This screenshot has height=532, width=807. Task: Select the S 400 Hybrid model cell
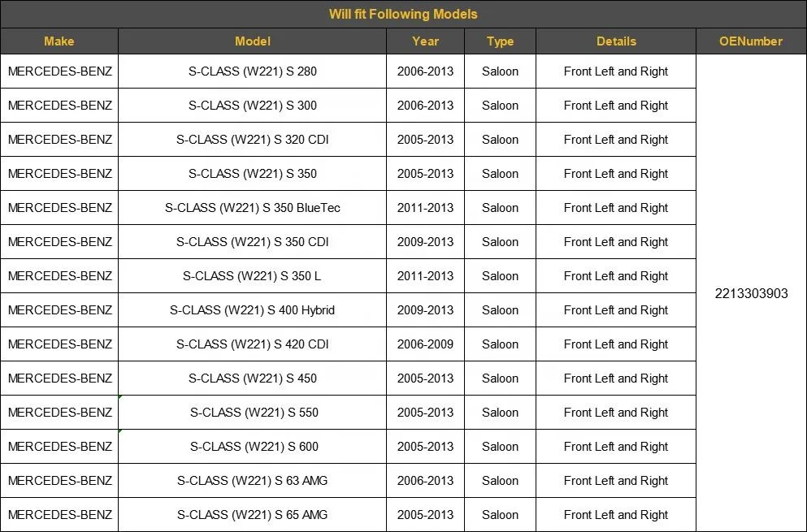[252, 310]
